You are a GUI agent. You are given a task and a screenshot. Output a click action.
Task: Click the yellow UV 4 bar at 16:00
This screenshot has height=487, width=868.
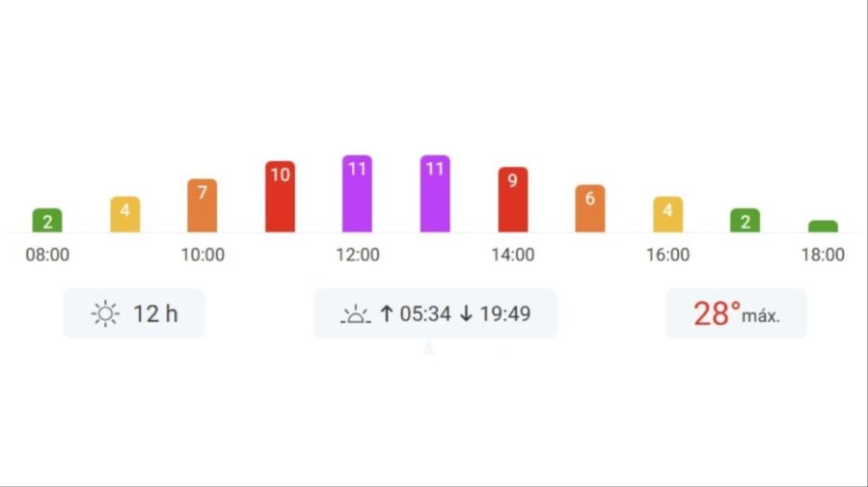coord(667,214)
